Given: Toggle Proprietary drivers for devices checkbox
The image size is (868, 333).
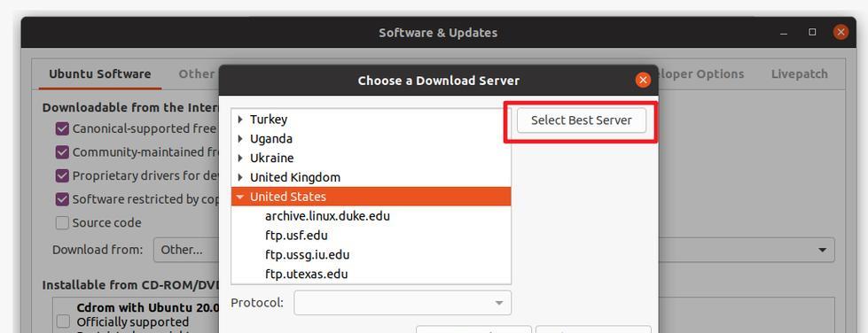Looking at the screenshot, I should click(62, 176).
